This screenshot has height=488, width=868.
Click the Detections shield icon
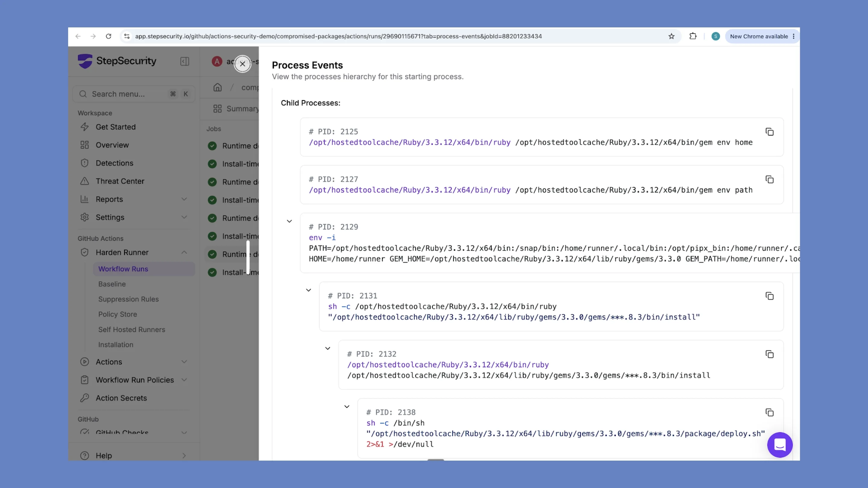85,163
